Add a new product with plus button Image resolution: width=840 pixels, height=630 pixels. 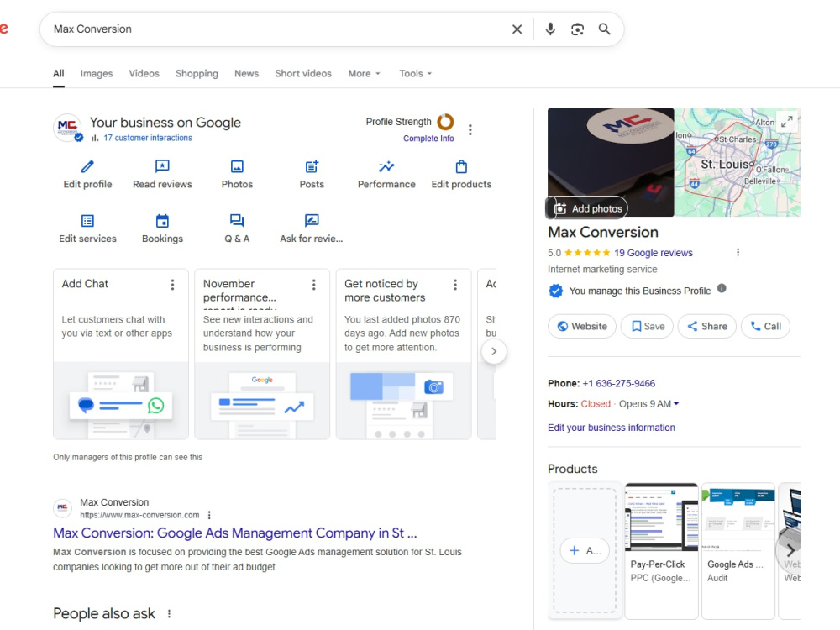[x=585, y=551]
